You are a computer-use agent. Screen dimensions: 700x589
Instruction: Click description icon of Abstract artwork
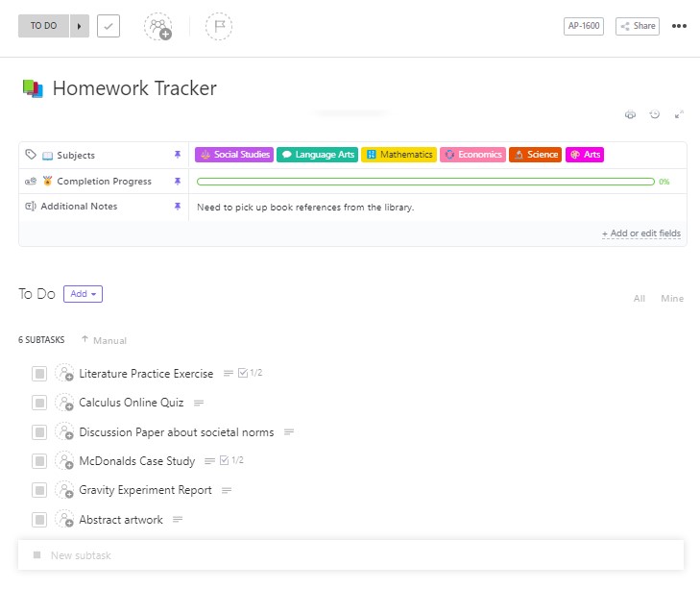(x=178, y=519)
